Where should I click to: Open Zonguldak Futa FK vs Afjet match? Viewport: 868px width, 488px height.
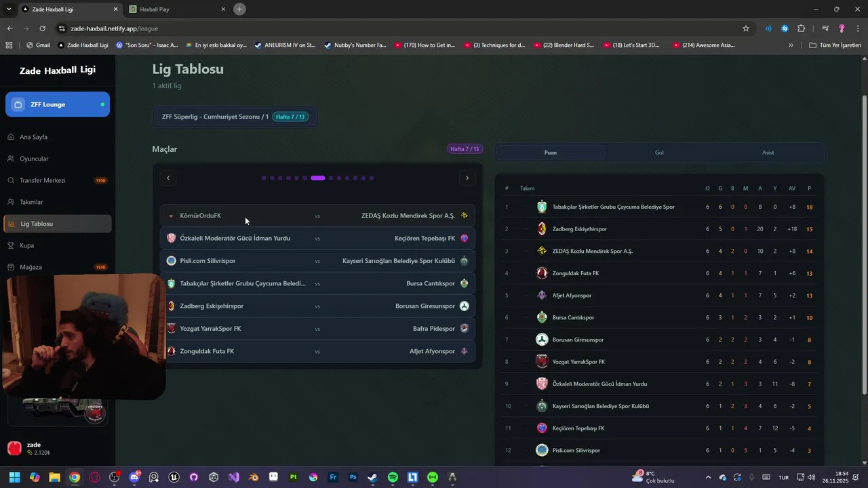point(318,351)
